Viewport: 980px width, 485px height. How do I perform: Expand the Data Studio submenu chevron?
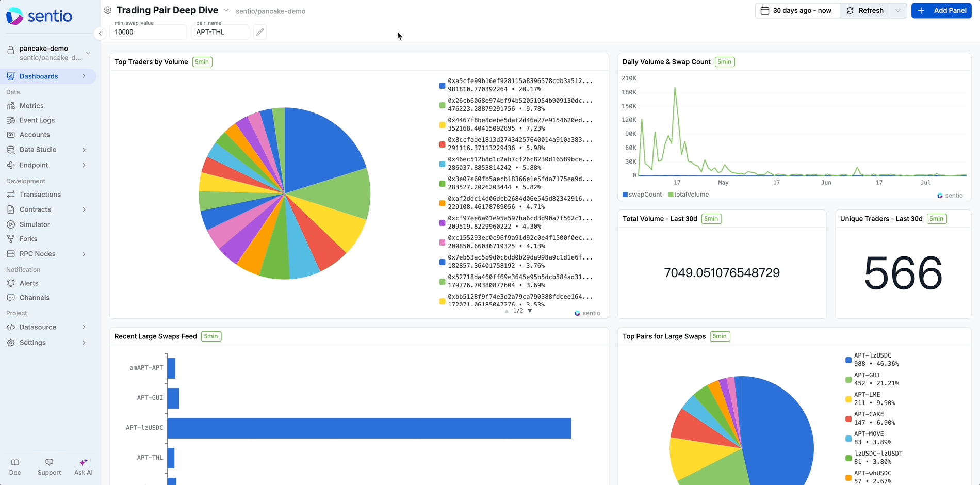84,150
